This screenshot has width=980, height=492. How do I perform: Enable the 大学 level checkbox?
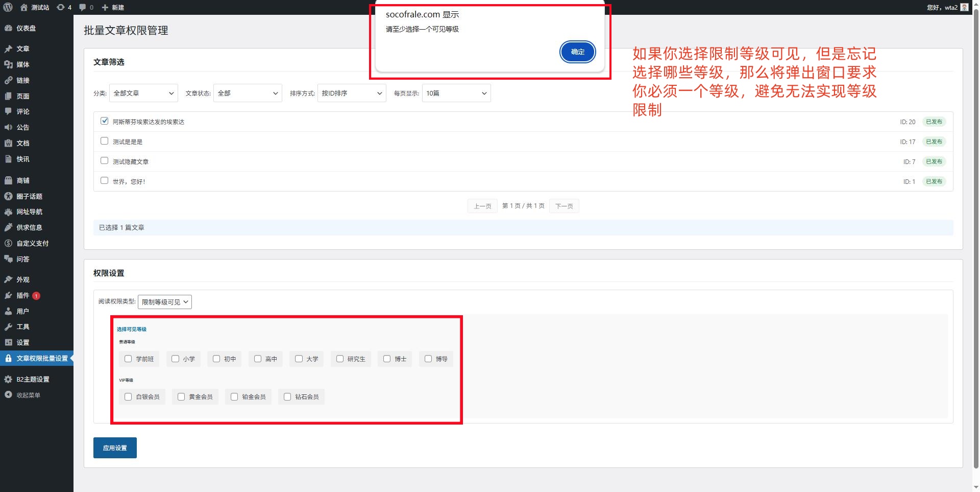[x=299, y=359]
